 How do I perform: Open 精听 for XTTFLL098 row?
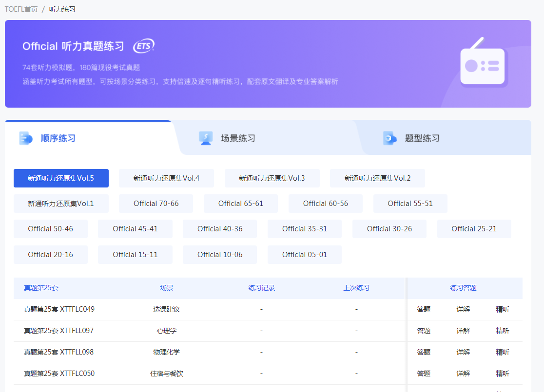(x=503, y=352)
